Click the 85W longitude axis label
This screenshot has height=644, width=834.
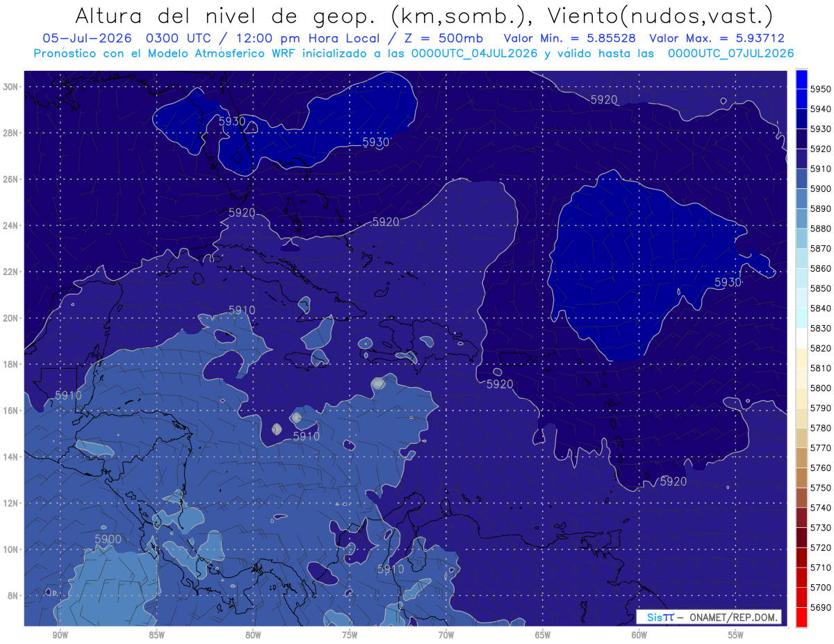pos(157,635)
